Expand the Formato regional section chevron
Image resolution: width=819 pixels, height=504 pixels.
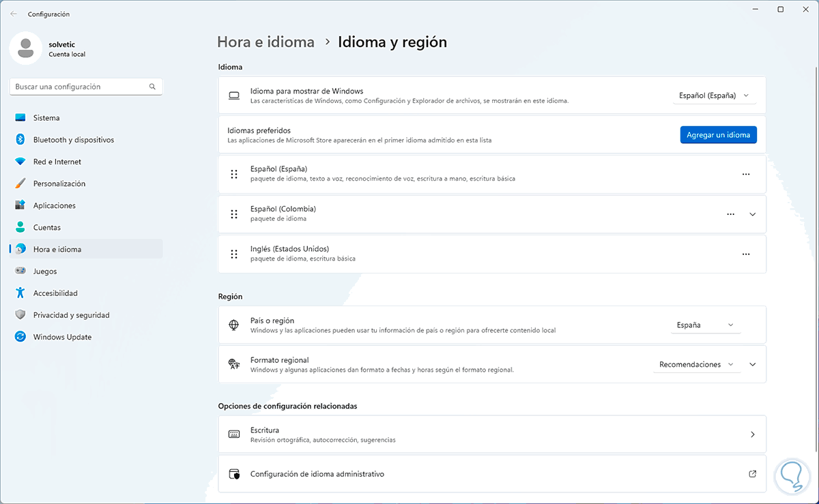(753, 365)
